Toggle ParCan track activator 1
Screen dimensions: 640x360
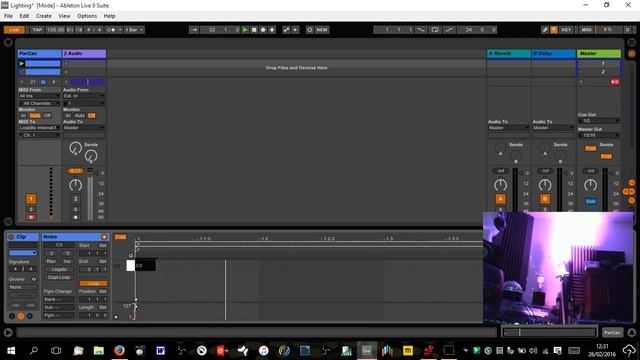31,199
